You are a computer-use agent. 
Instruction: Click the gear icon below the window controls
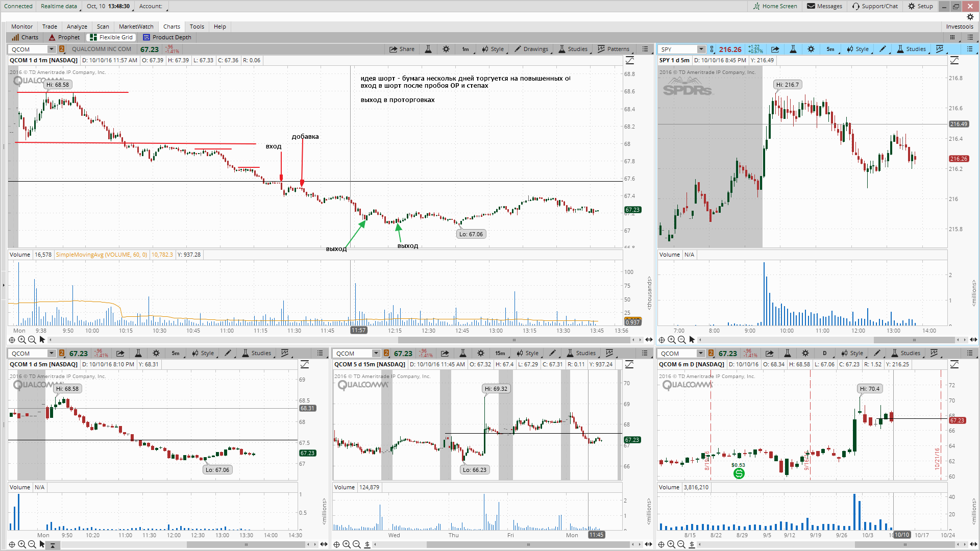(x=970, y=17)
